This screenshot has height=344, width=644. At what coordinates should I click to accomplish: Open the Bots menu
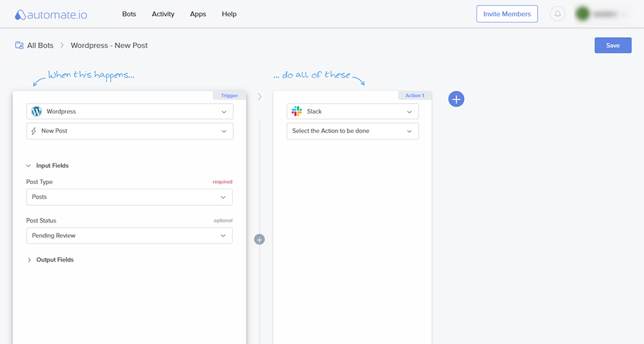click(x=129, y=14)
